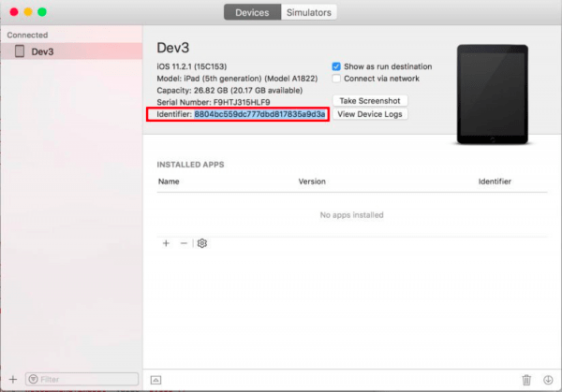Image resolution: width=562 pixels, height=392 pixels.
Task: Click the download arrow icon to save the console
Action: [548, 380]
